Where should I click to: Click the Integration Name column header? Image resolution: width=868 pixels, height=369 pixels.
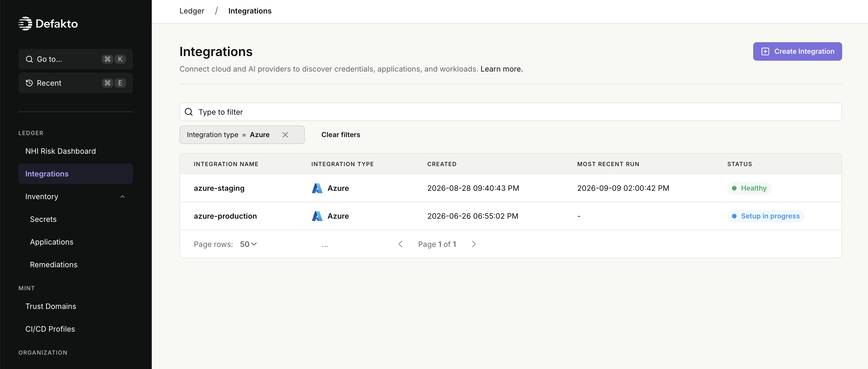(x=226, y=164)
